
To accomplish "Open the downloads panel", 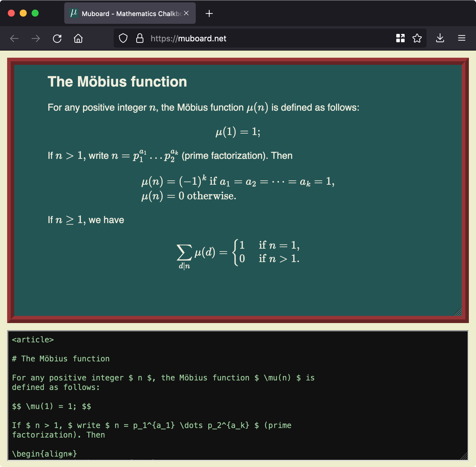I will click(x=440, y=38).
